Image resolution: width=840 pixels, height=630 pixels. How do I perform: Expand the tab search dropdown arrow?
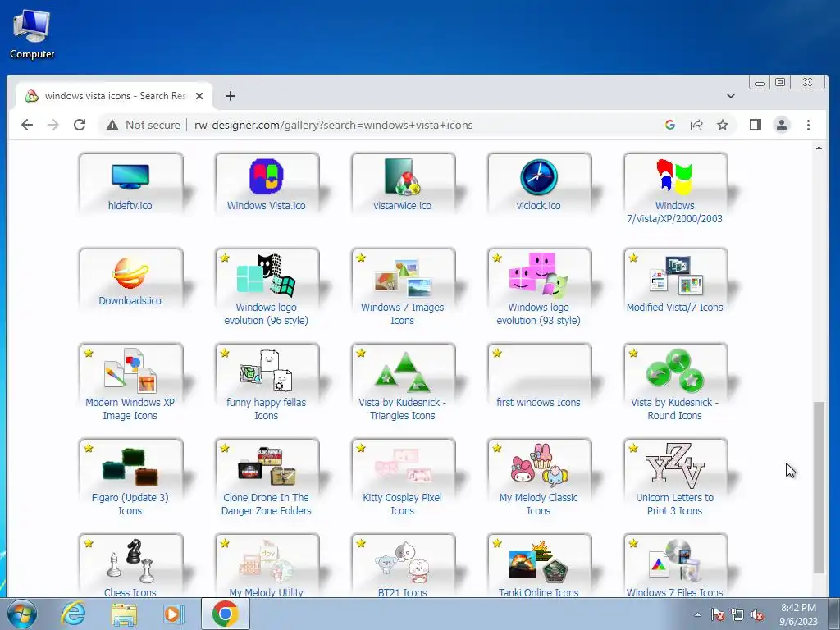(731, 96)
